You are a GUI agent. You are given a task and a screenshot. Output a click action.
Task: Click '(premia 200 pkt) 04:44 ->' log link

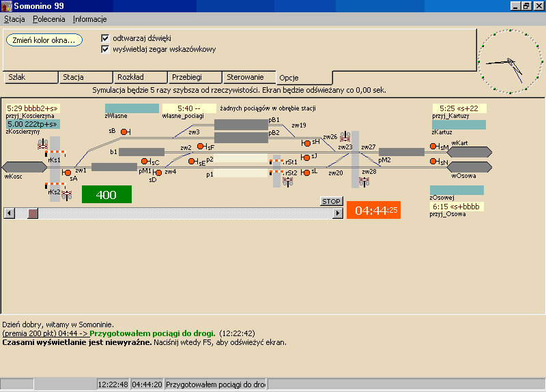(x=45, y=333)
